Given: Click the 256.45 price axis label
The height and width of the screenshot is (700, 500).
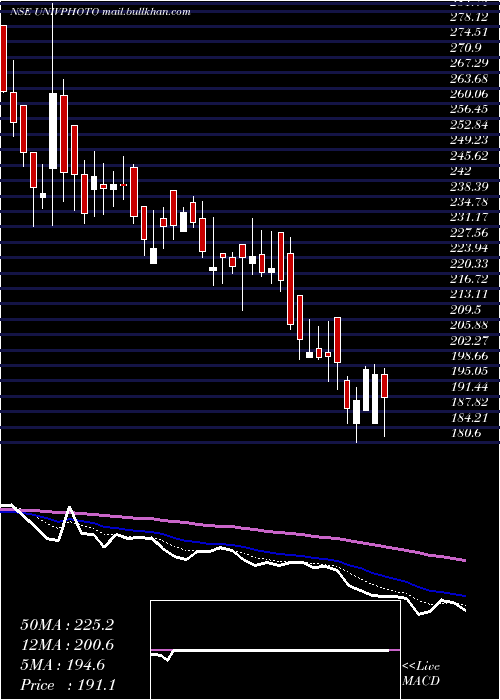Looking at the screenshot, I should (x=467, y=109).
